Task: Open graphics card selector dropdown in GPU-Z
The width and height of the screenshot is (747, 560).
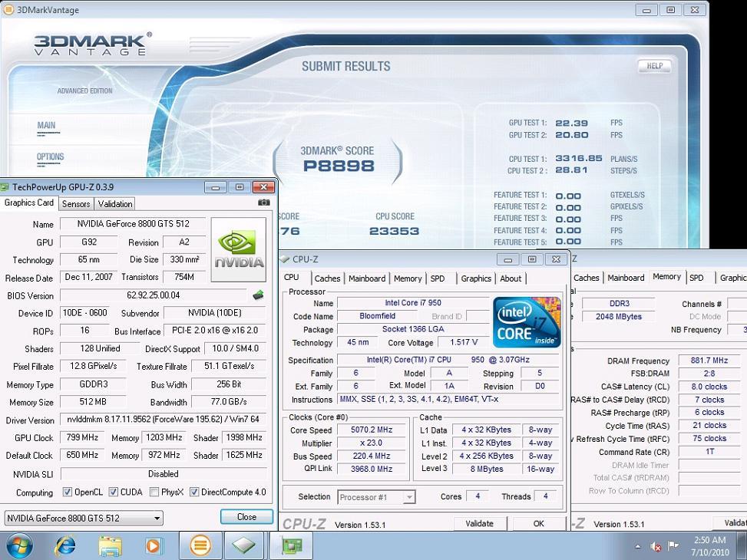Action: (84, 518)
